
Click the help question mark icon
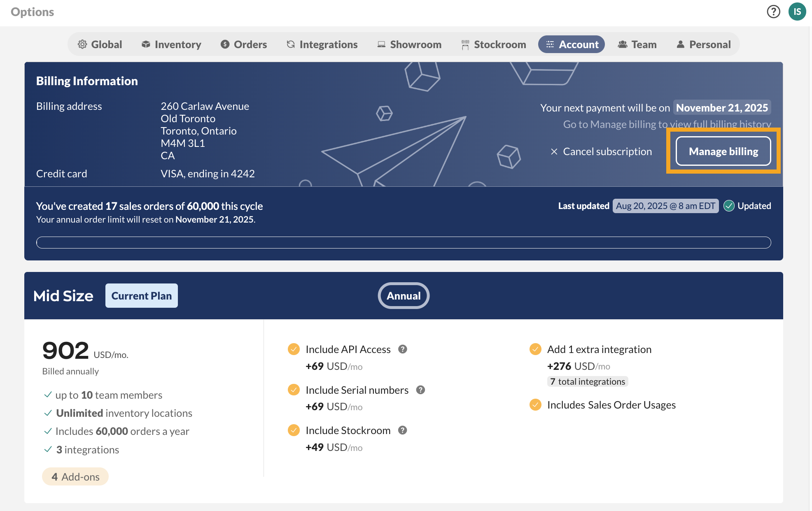773,12
